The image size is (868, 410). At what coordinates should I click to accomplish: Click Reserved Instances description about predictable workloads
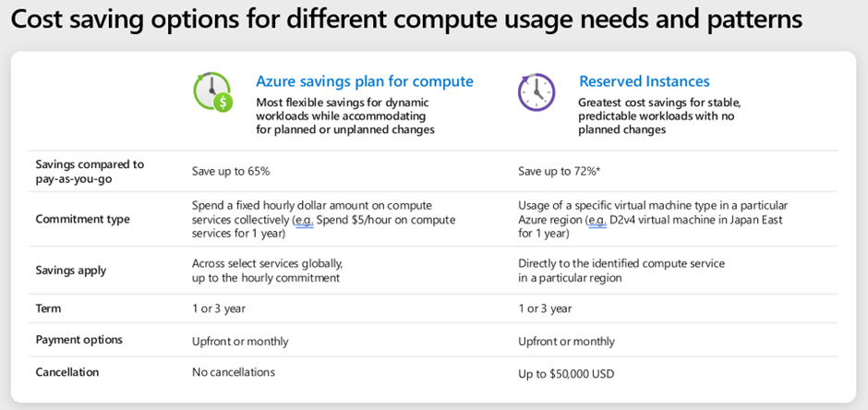click(x=660, y=116)
